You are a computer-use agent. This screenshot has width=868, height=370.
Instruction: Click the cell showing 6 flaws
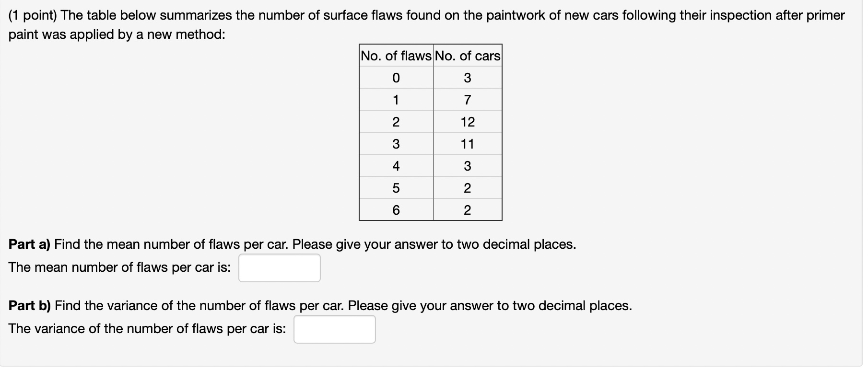point(396,210)
